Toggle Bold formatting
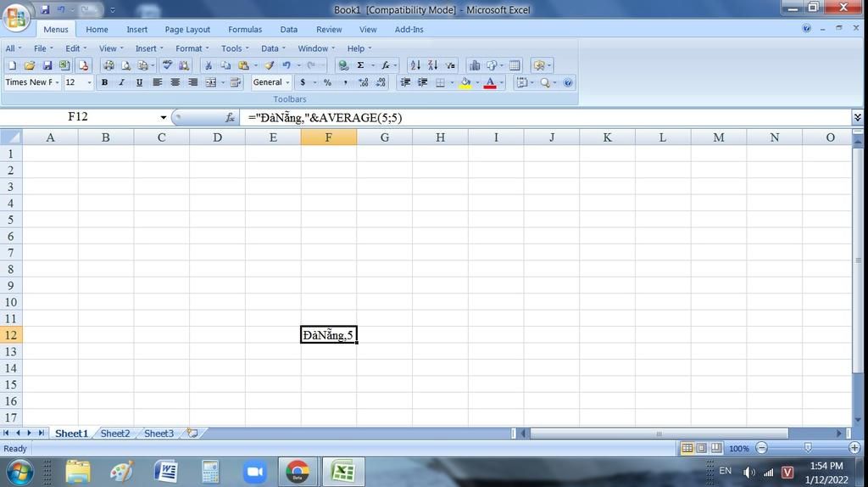The image size is (868, 487). pyautogui.click(x=104, y=82)
